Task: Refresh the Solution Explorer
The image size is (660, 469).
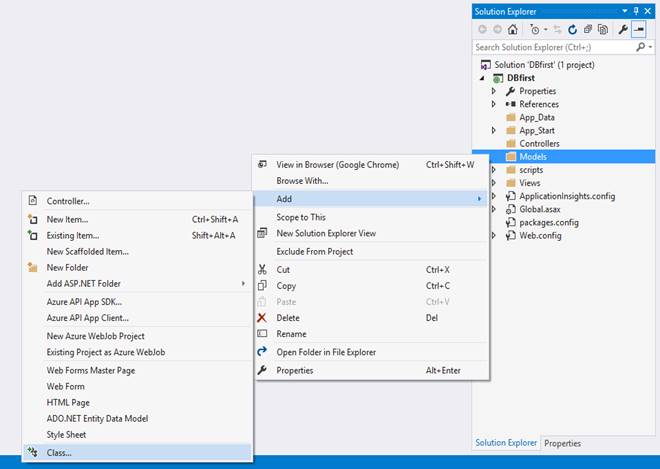Action: 572,29
